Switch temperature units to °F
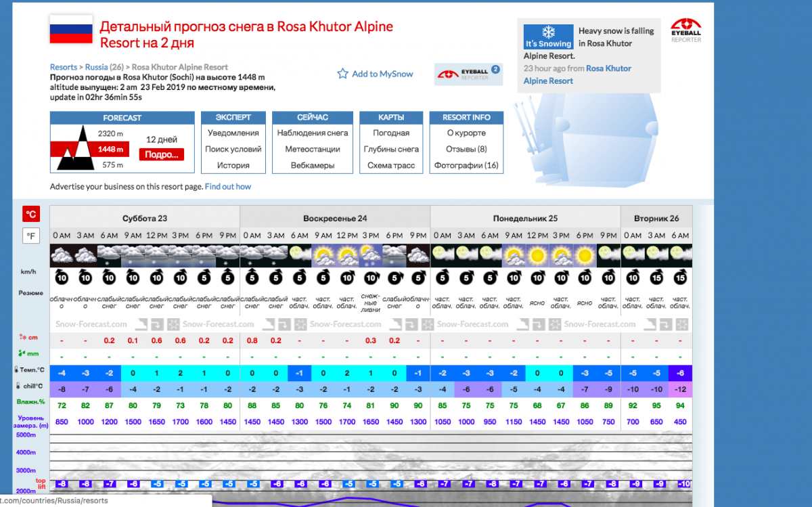Viewport: 812px width, 507px height. (x=31, y=236)
